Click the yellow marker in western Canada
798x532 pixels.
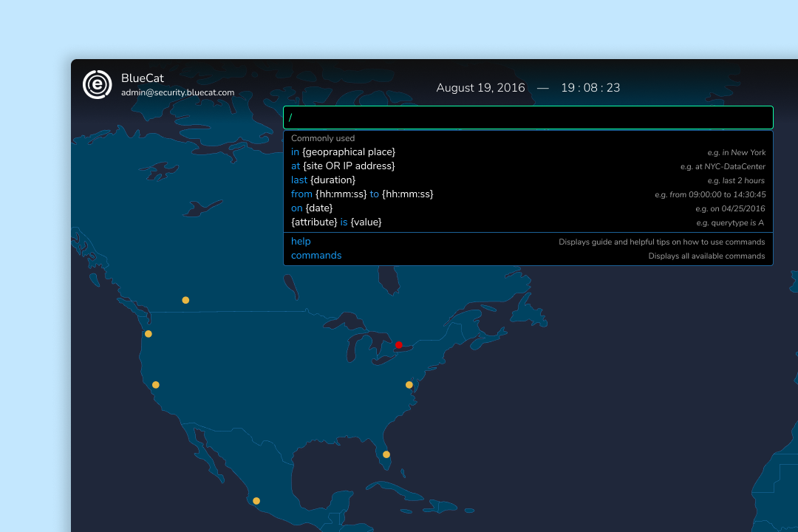(185, 301)
